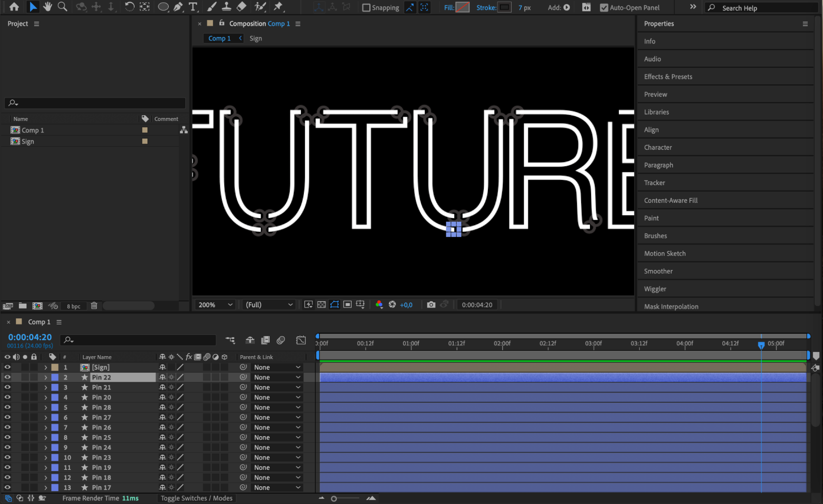Create a new folder in Project panel
823x504 pixels.
[23, 306]
